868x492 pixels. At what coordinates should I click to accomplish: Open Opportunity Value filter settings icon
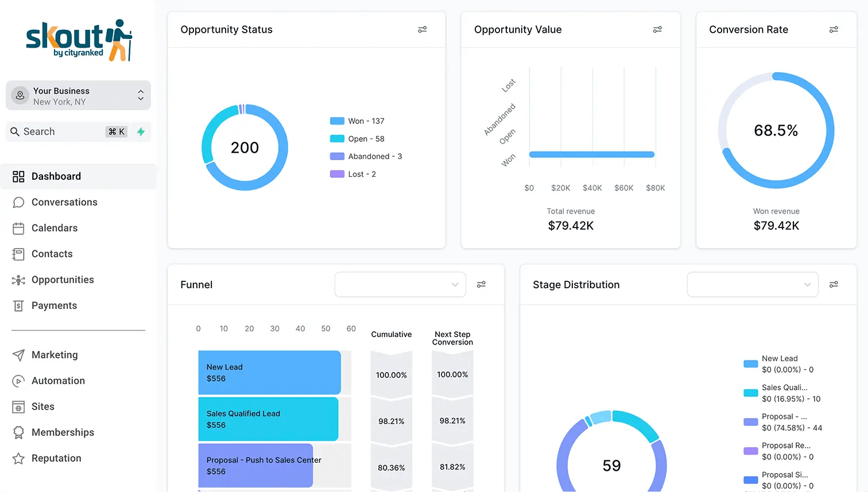click(x=657, y=29)
